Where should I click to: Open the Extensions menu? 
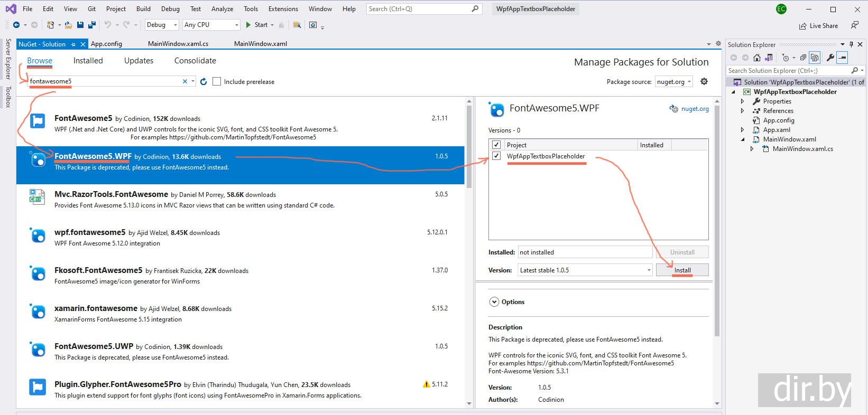pos(283,9)
